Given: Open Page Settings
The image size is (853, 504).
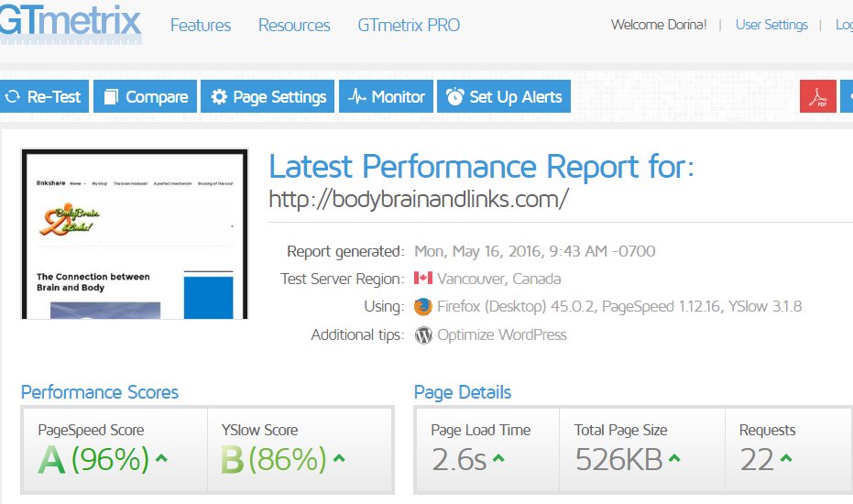Looking at the screenshot, I should pyautogui.click(x=268, y=96).
